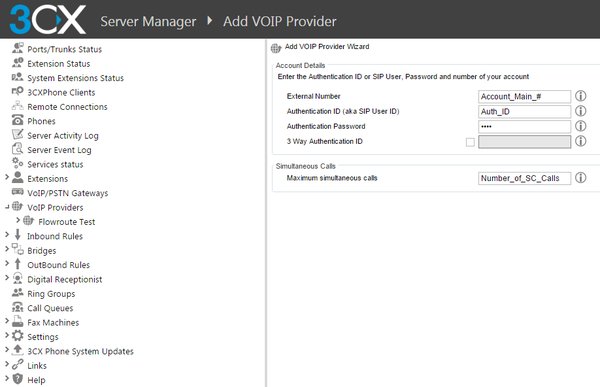Click the System Extensions Status icon
Image resolution: width=600 pixels, height=387 pixels.
(x=18, y=77)
